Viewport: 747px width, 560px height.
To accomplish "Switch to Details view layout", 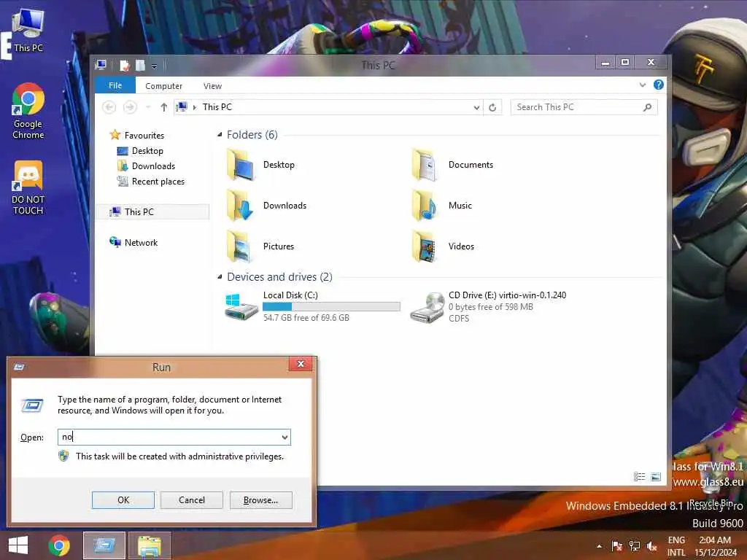I will [x=639, y=477].
